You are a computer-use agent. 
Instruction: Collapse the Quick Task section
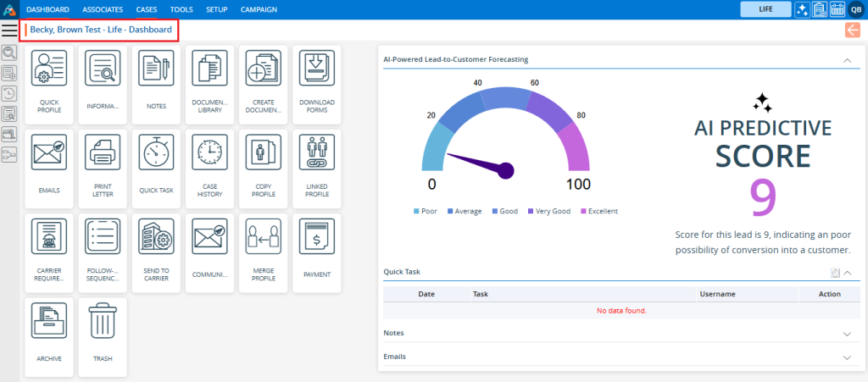point(847,273)
